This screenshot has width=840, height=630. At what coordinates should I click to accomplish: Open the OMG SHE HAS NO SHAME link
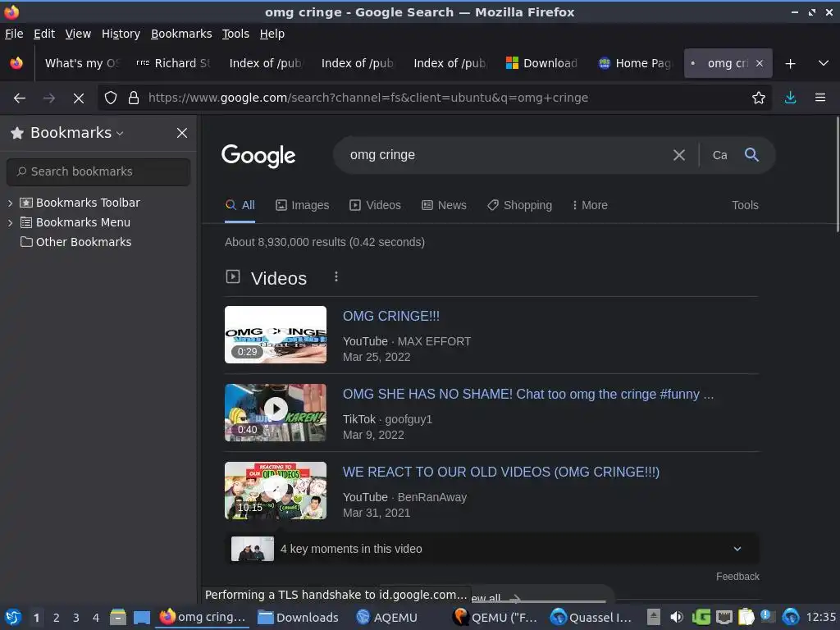tap(528, 395)
